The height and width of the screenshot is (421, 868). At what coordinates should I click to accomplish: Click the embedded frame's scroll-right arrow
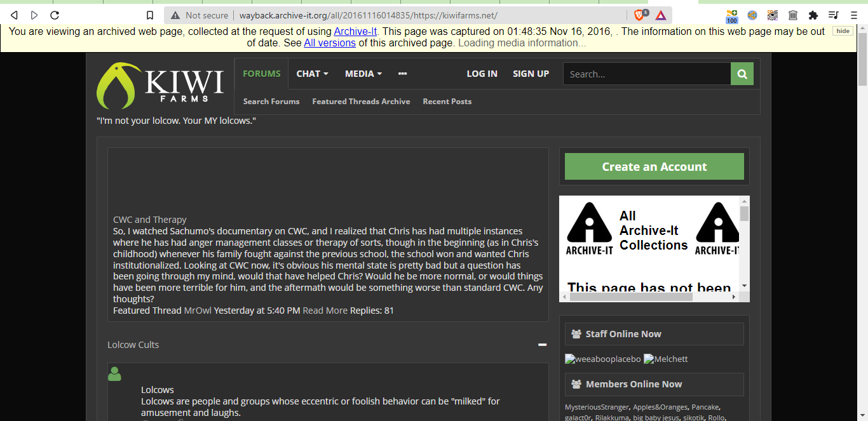click(x=734, y=297)
